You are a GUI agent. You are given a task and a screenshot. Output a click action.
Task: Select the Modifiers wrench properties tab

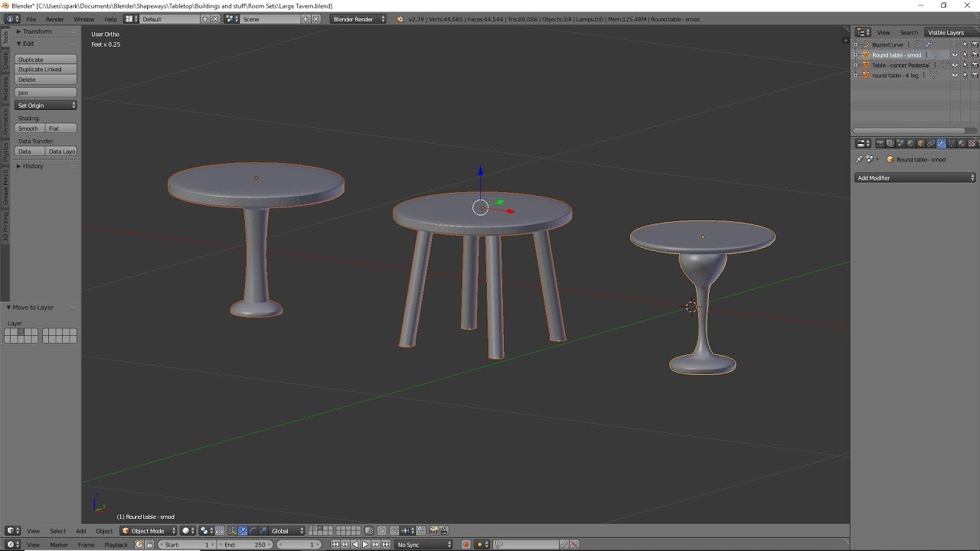click(x=941, y=143)
